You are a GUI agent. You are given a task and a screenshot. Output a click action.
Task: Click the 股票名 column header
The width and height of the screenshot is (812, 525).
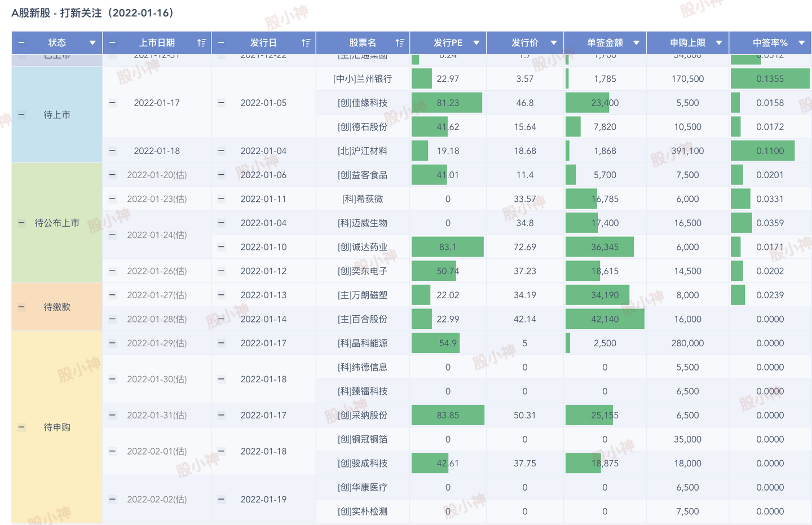[x=363, y=43]
